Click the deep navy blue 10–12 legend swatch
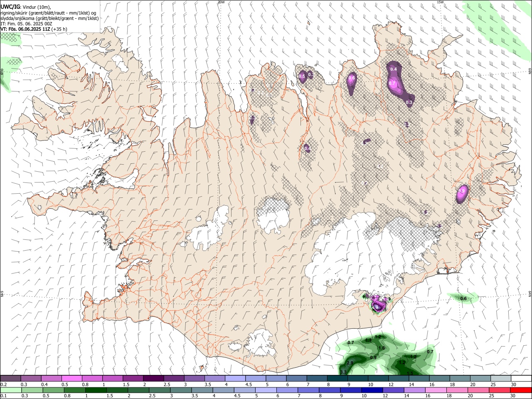The image size is (532, 399). [x=372, y=390]
